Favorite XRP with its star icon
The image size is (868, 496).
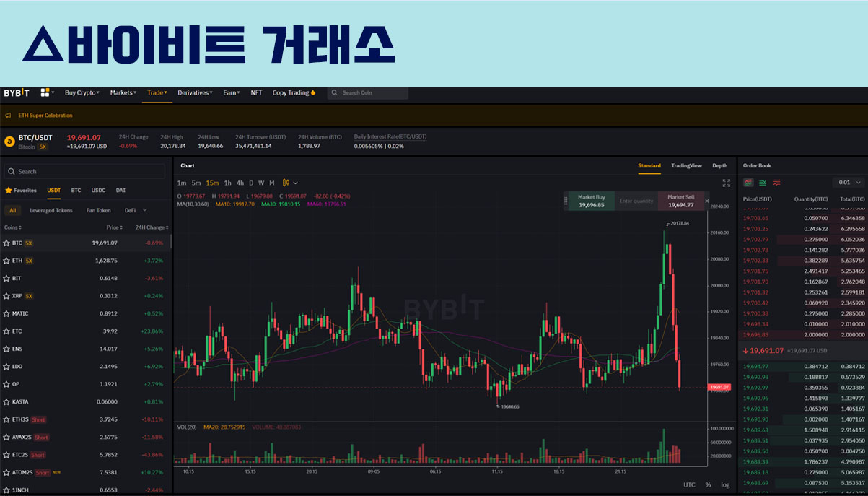pos(6,296)
